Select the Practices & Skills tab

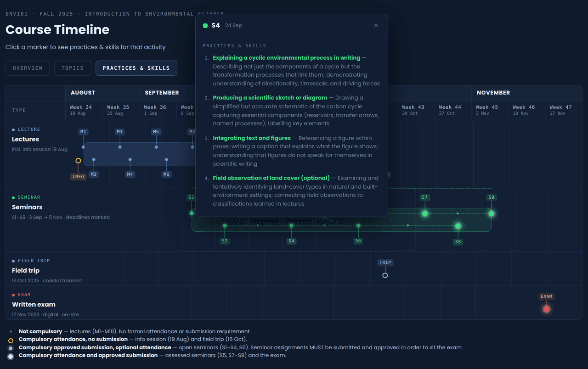136,68
